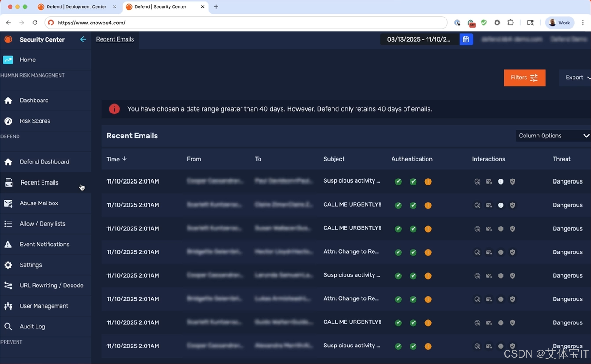The width and height of the screenshot is (591, 364).
Task: Click the white exclamation interaction icon in topmost row
Action: click(x=501, y=181)
